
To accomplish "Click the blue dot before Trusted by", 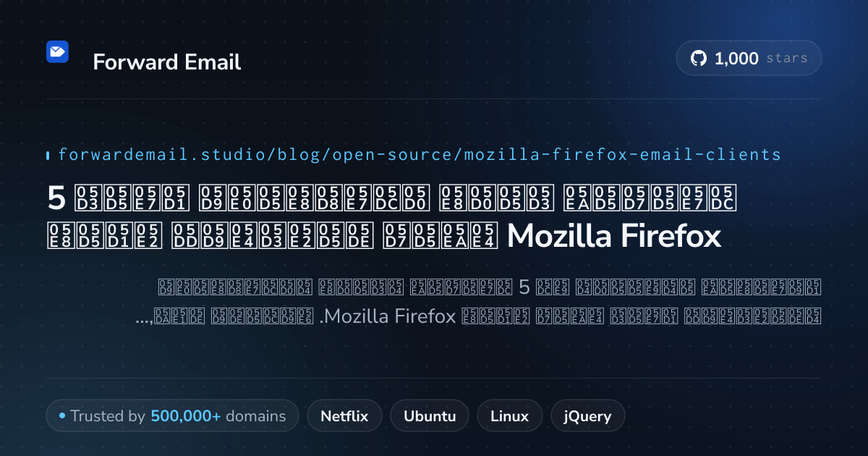I will pos(62,416).
